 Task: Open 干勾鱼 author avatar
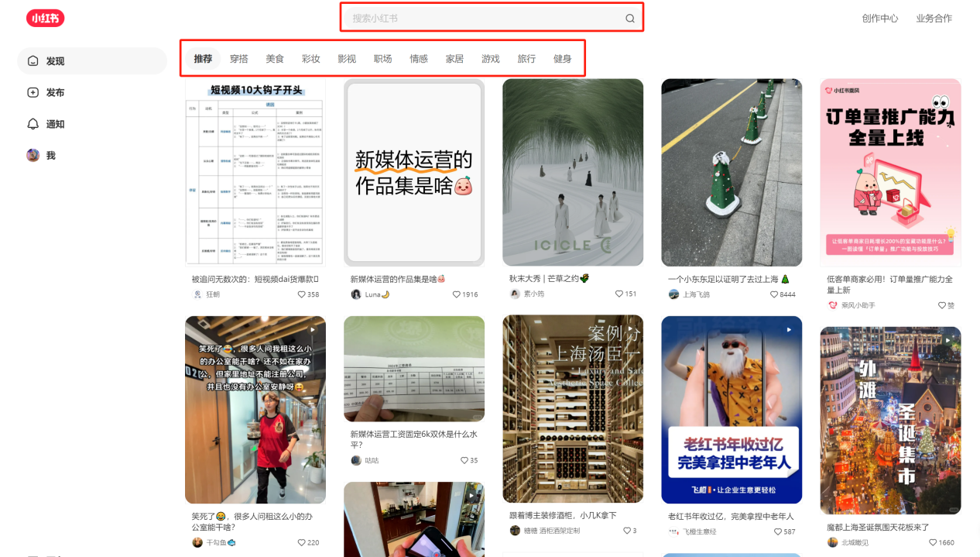click(197, 542)
